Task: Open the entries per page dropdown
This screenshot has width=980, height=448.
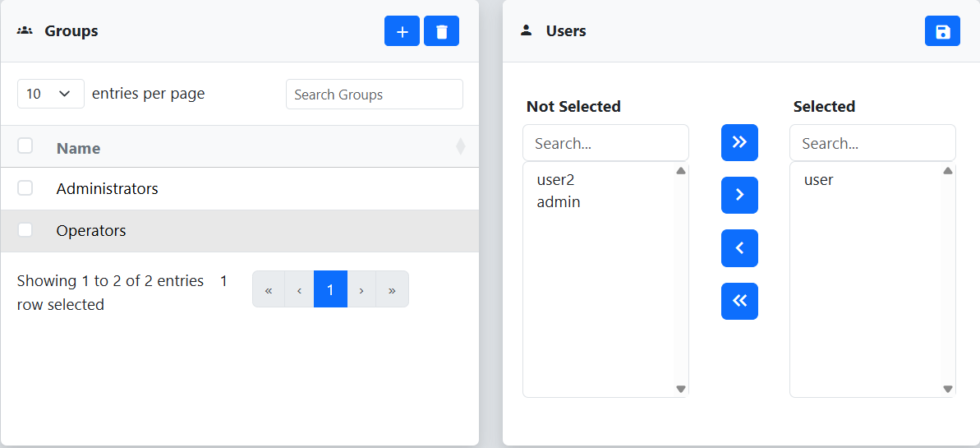Action: pos(51,94)
